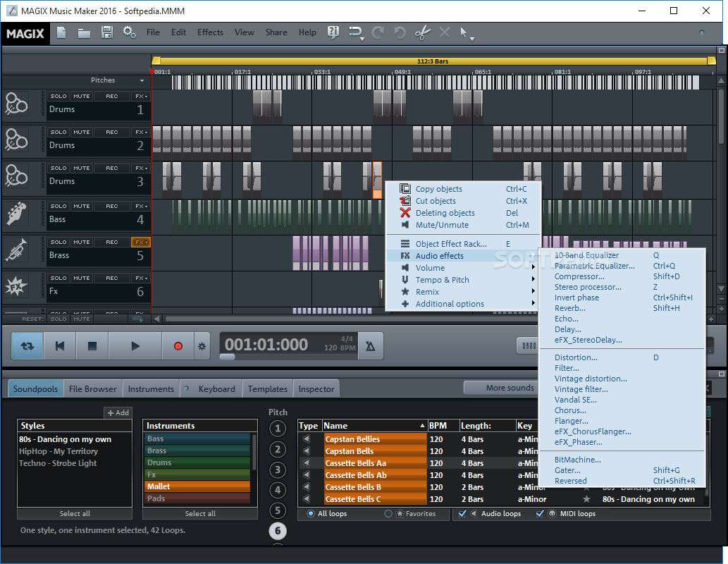Select the mouse pointer mode tool
728x564 pixels.
[464, 32]
